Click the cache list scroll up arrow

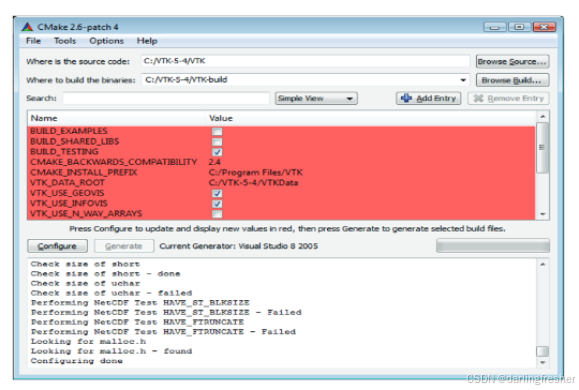tap(542, 116)
